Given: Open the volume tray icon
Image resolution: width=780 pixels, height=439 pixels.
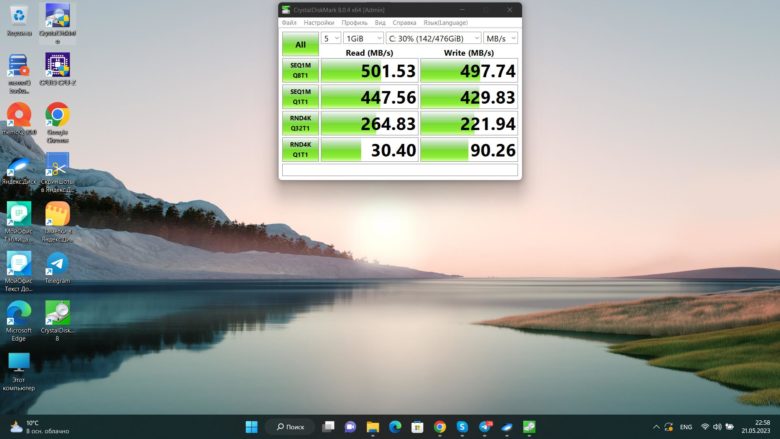Looking at the screenshot, I should [717, 427].
